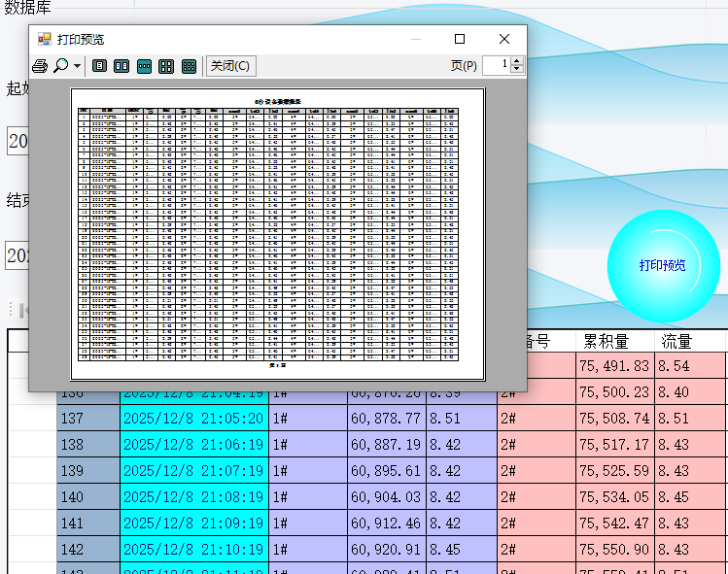This screenshot has width=728, height=574.
Task: Switch to one-page preview layout
Action: coord(99,66)
